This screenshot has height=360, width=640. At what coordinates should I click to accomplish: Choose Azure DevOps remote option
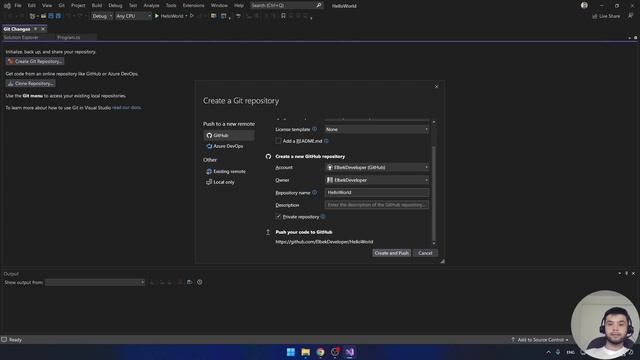[x=224, y=146]
